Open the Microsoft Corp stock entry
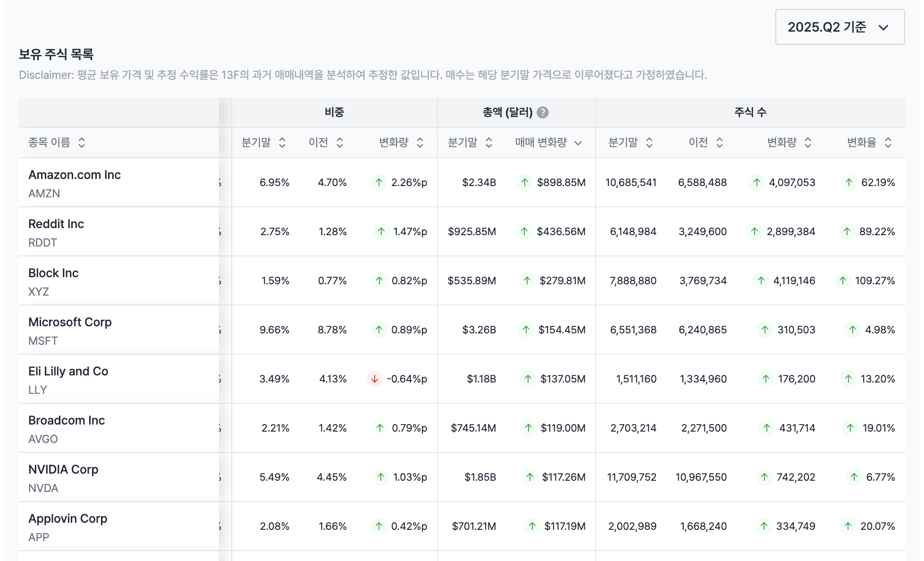 [70, 322]
